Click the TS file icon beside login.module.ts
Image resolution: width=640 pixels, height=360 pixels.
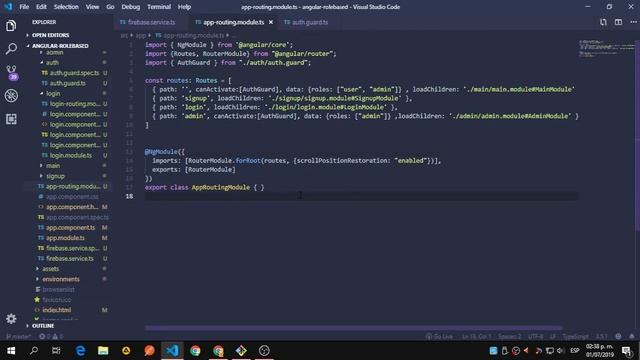point(45,156)
